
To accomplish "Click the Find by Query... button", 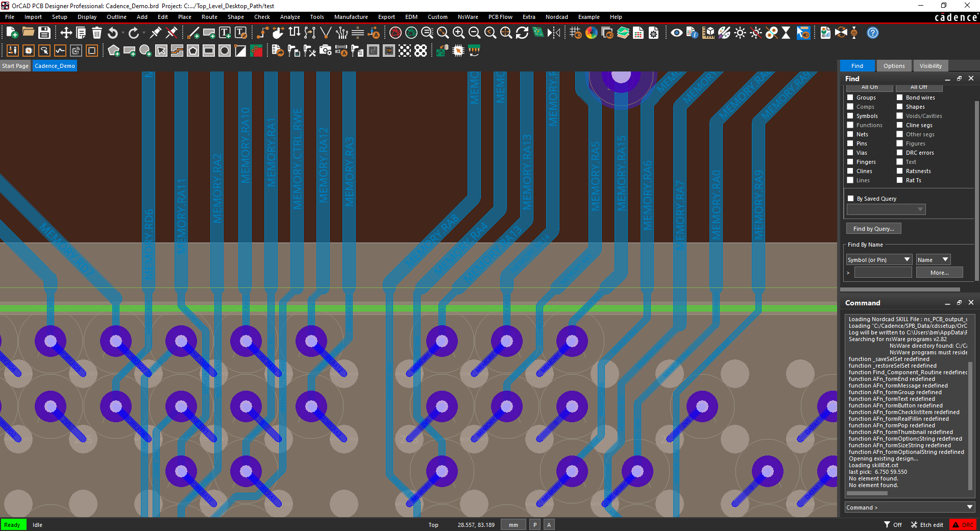I will (873, 229).
